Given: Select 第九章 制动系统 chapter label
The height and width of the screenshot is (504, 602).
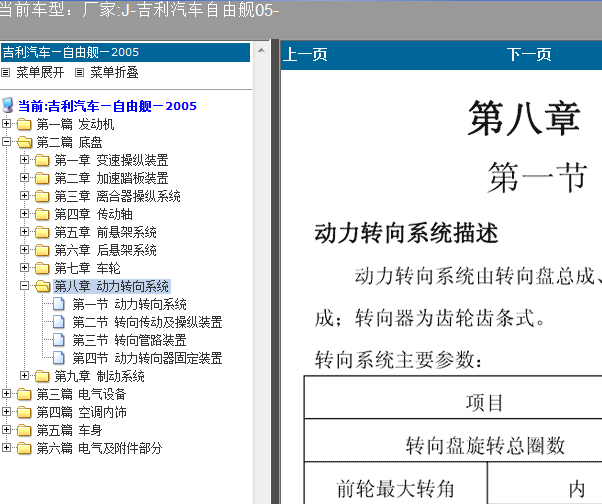Looking at the screenshot, I should [x=99, y=377].
